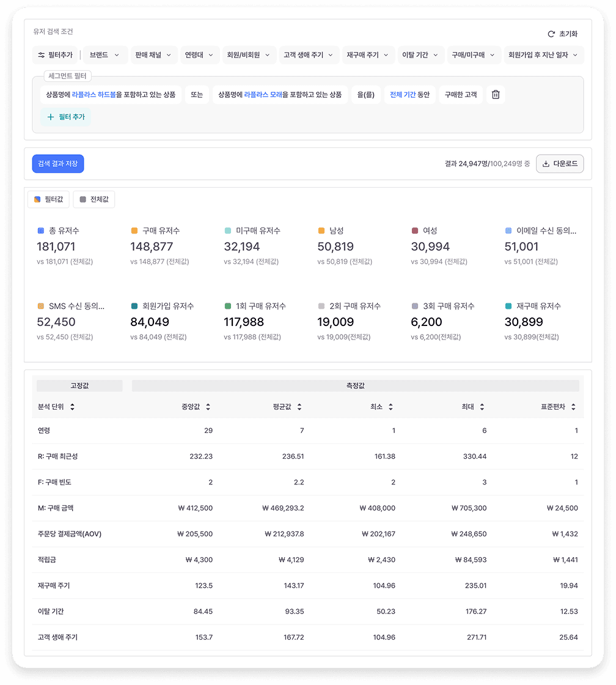Click the reset (초기화) refresh icon
Image resolution: width=616 pixels, height=685 pixels.
(x=551, y=34)
